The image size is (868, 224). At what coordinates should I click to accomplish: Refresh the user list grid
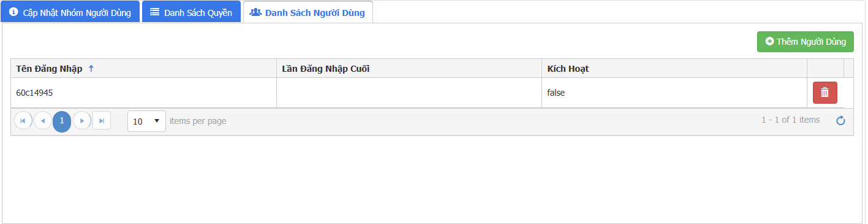pyautogui.click(x=840, y=121)
